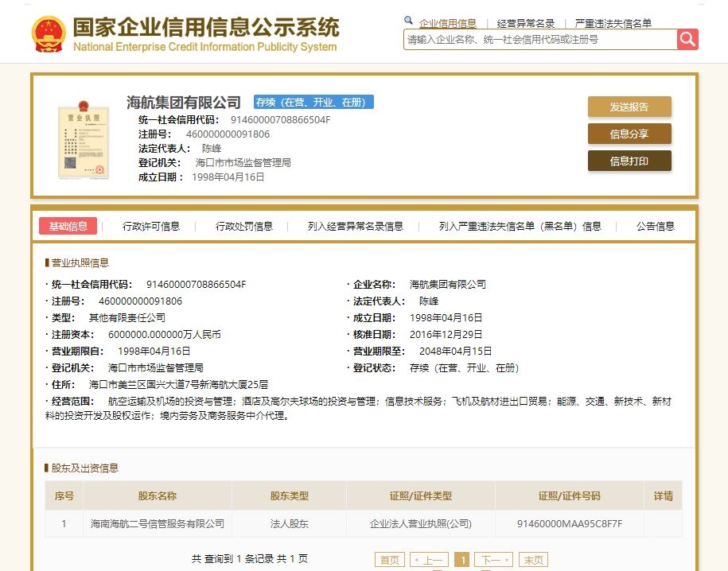Click the National Enterprise Credit Information Publicity System subtitle
This screenshot has width=728, height=571.
coord(204,47)
